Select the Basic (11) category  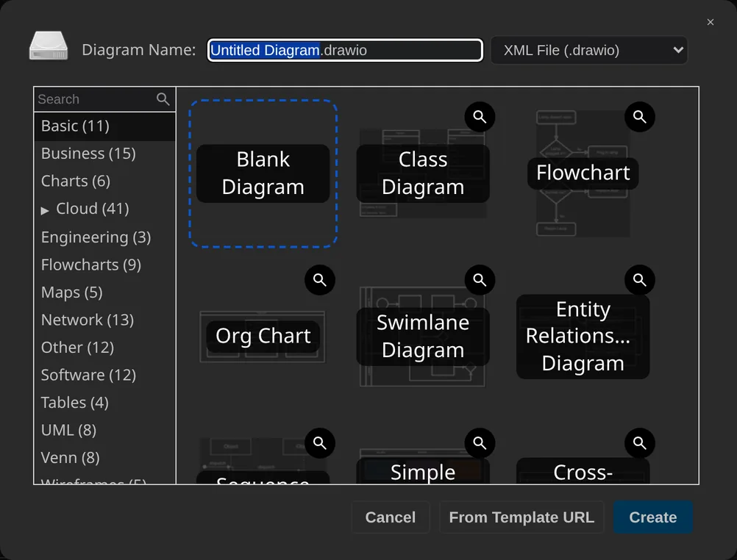(104, 126)
